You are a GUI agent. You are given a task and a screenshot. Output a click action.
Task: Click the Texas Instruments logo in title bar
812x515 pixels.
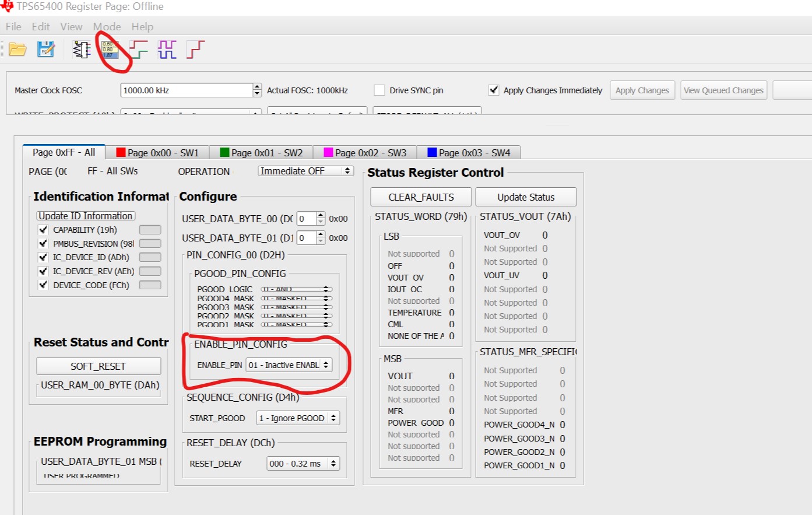(7, 6)
